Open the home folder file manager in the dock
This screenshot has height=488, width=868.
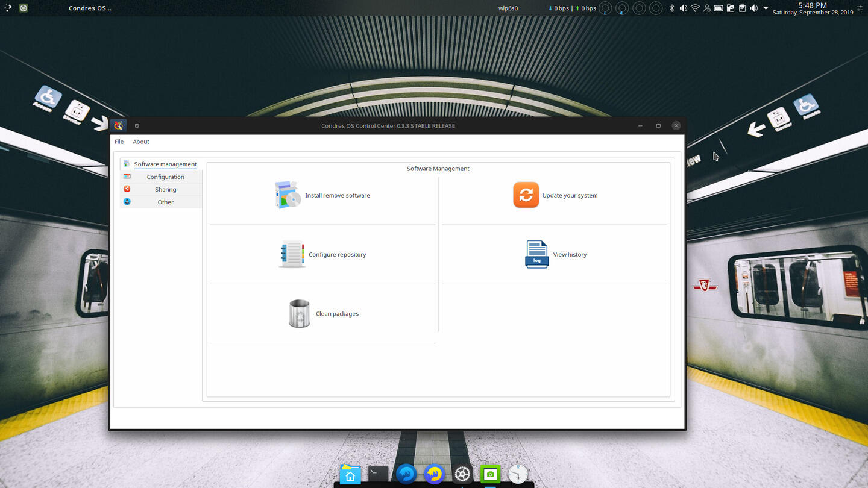coord(350,474)
